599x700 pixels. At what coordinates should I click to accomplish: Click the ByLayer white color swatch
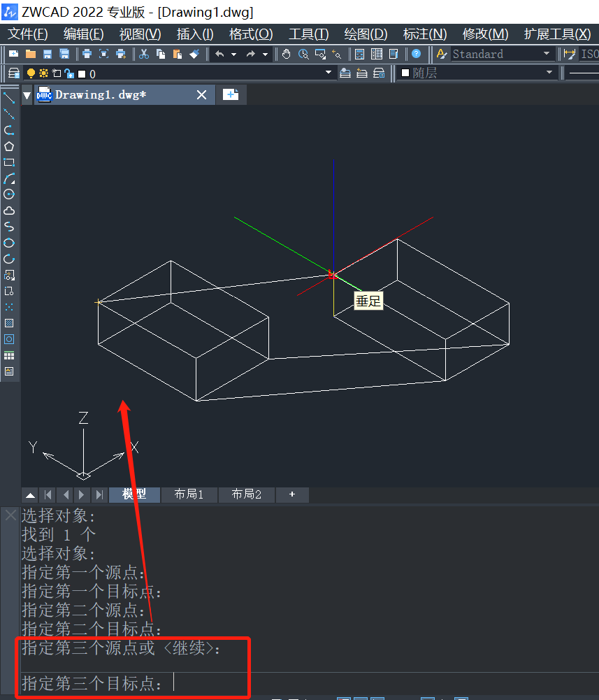tap(405, 73)
